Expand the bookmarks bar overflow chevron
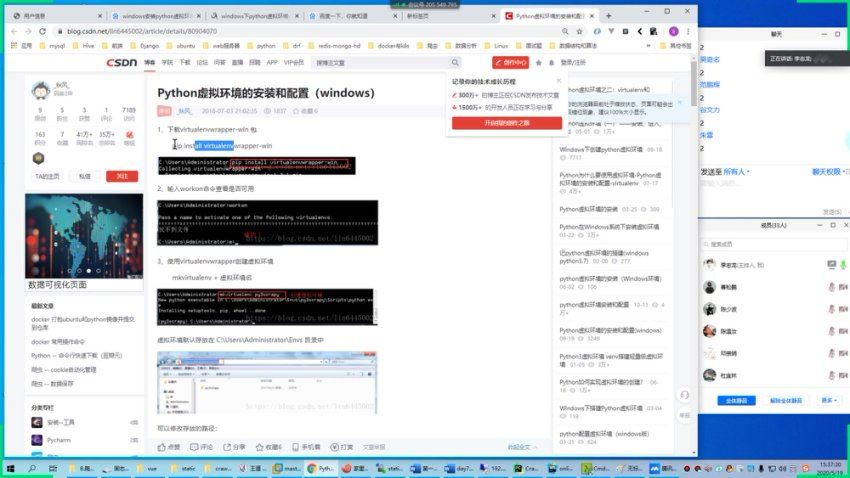 [648, 46]
